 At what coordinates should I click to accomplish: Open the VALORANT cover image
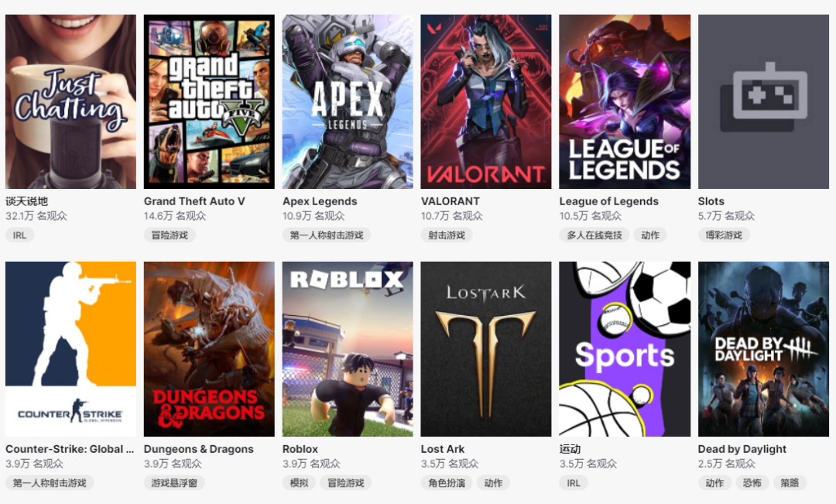pyautogui.click(x=485, y=101)
